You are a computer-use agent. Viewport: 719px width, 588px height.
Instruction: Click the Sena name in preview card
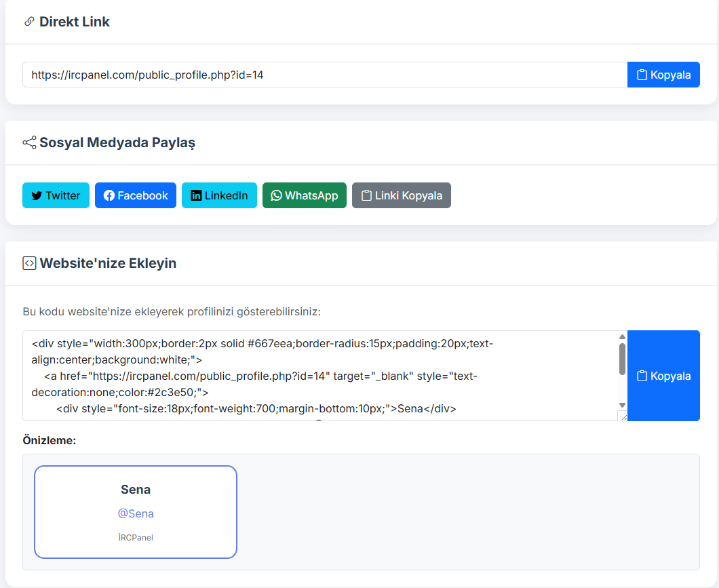pos(136,489)
